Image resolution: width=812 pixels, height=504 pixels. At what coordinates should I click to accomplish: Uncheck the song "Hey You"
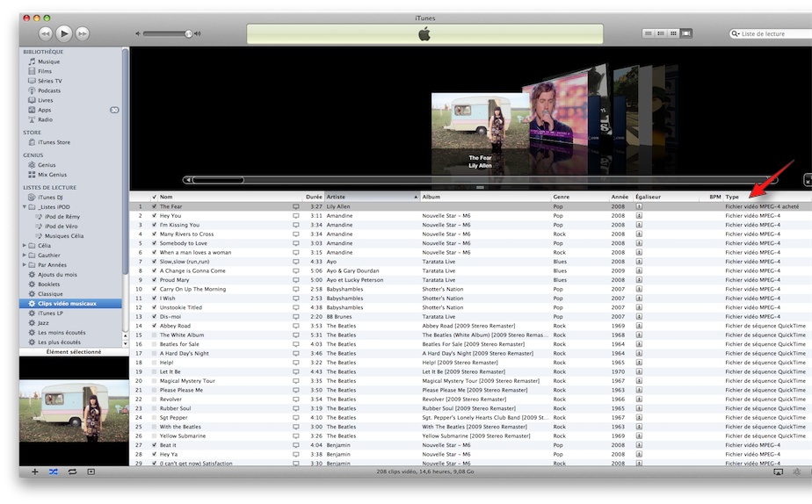pyautogui.click(x=155, y=216)
